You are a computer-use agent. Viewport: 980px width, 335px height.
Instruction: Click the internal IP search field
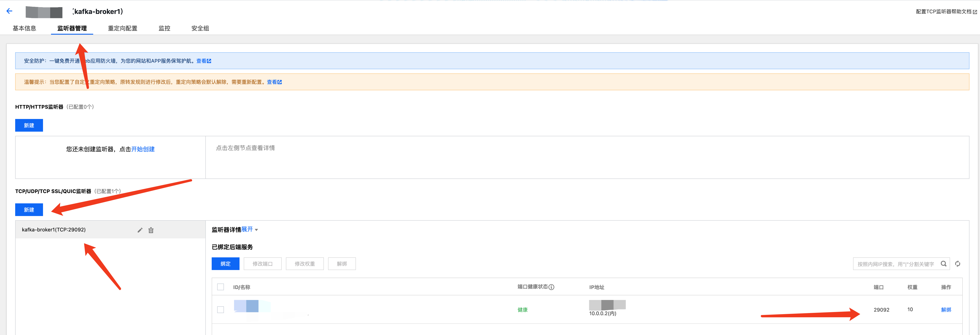pyautogui.click(x=895, y=264)
